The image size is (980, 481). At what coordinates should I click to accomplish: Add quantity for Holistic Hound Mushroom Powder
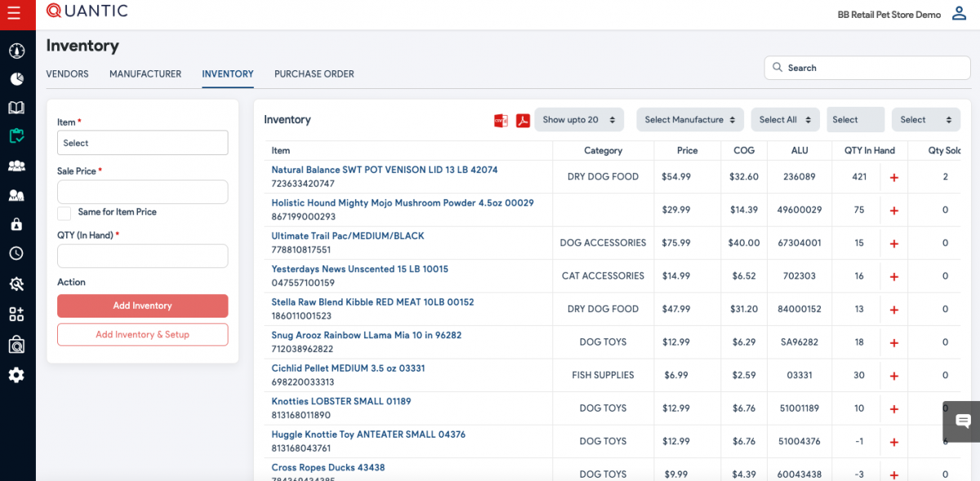point(893,211)
